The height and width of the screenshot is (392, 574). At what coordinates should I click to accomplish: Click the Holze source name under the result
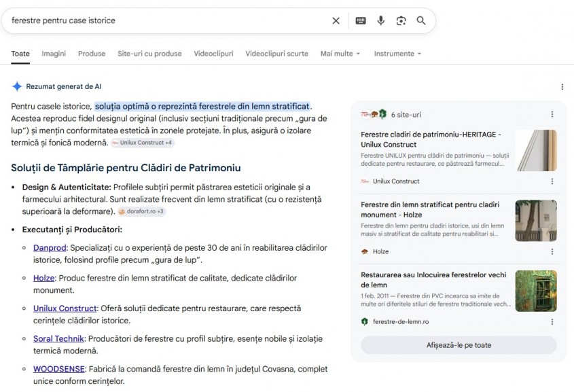(x=380, y=251)
